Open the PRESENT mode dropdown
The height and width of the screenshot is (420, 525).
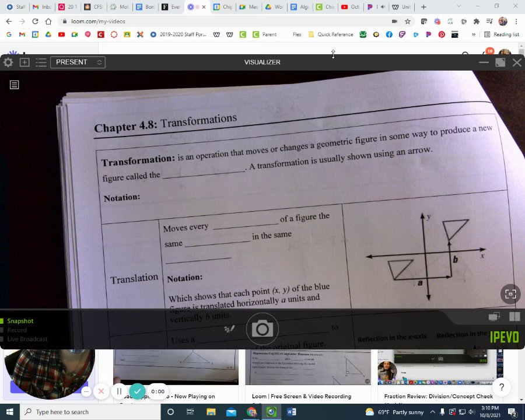(x=78, y=62)
